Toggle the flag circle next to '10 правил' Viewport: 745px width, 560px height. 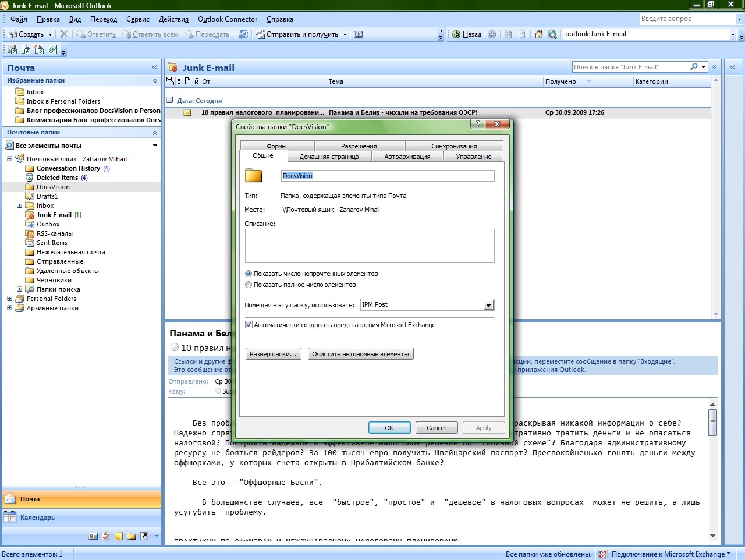click(175, 348)
